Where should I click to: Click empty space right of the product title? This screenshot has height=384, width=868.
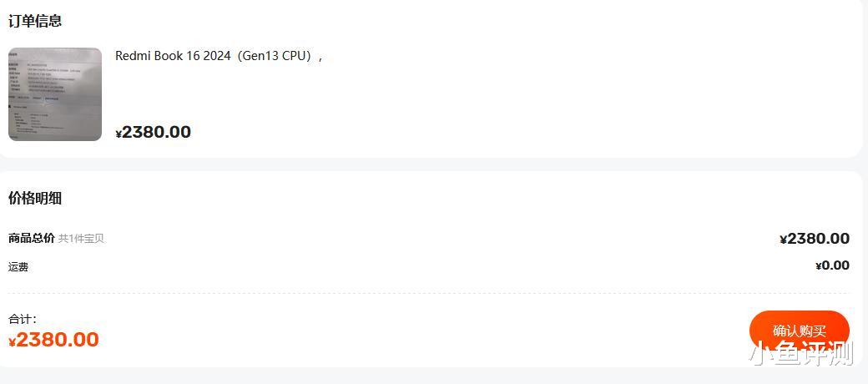584,56
